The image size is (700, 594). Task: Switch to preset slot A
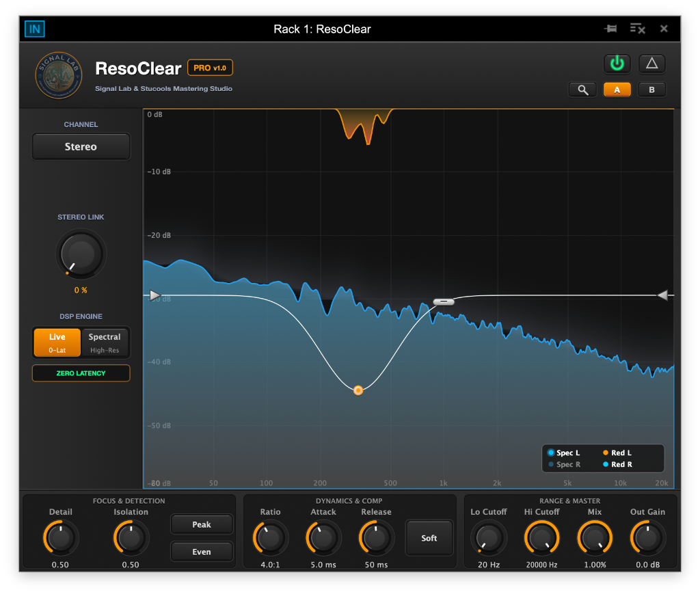(x=617, y=90)
